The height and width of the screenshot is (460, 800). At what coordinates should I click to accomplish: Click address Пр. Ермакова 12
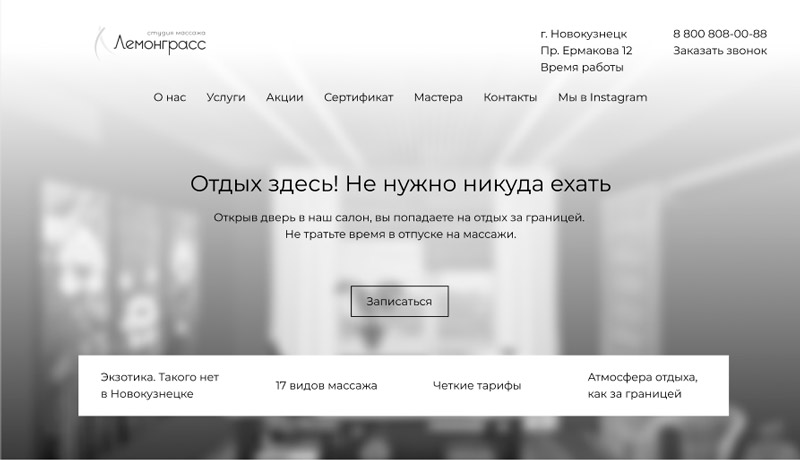click(x=586, y=50)
